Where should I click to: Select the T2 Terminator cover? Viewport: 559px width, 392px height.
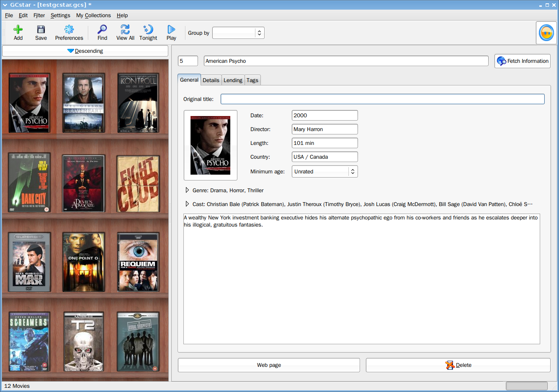[x=83, y=342]
